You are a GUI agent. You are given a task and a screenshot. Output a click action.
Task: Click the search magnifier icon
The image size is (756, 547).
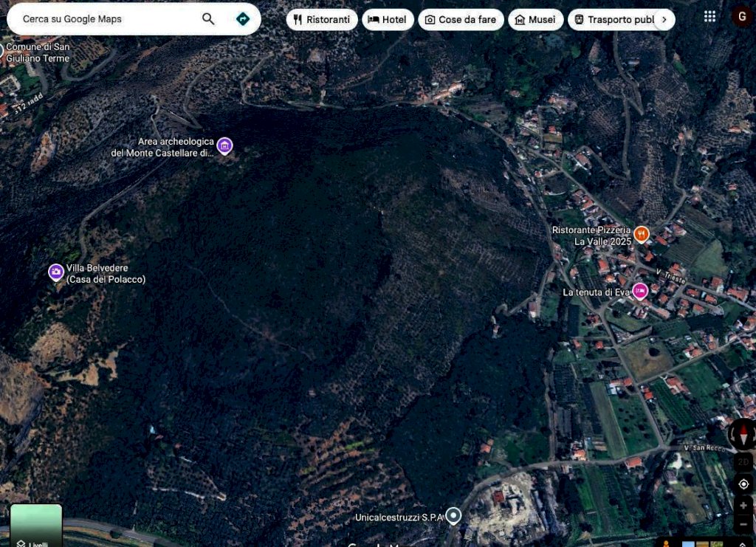tap(208, 19)
